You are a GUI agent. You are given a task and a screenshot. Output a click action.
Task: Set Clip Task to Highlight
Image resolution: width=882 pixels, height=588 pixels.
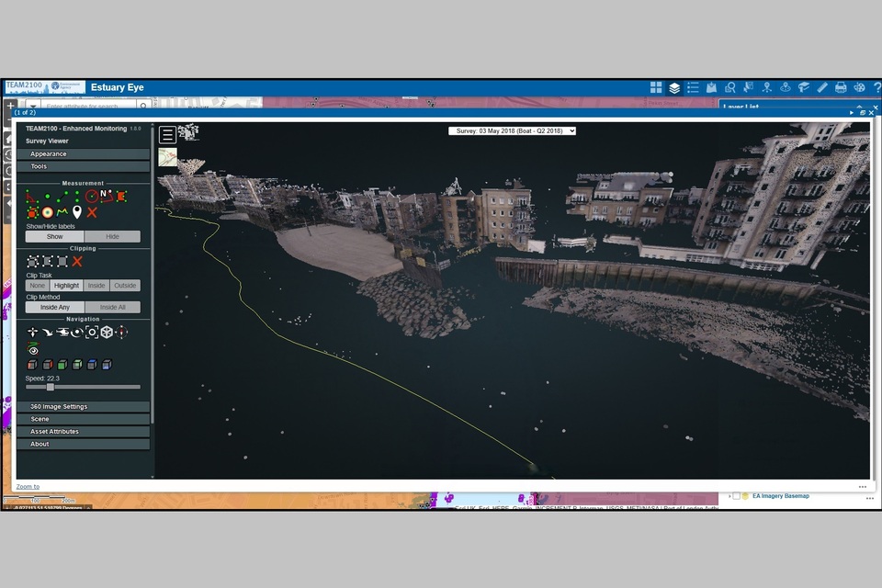pos(67,286)
